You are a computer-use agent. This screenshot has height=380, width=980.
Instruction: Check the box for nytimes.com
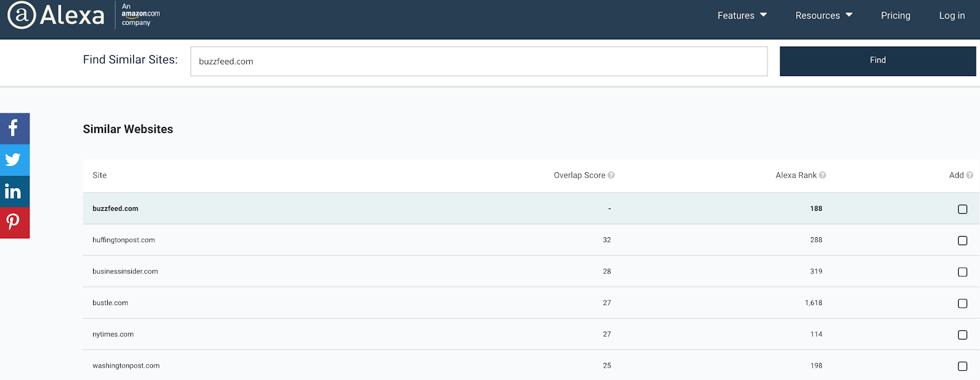tap(962, 335)
